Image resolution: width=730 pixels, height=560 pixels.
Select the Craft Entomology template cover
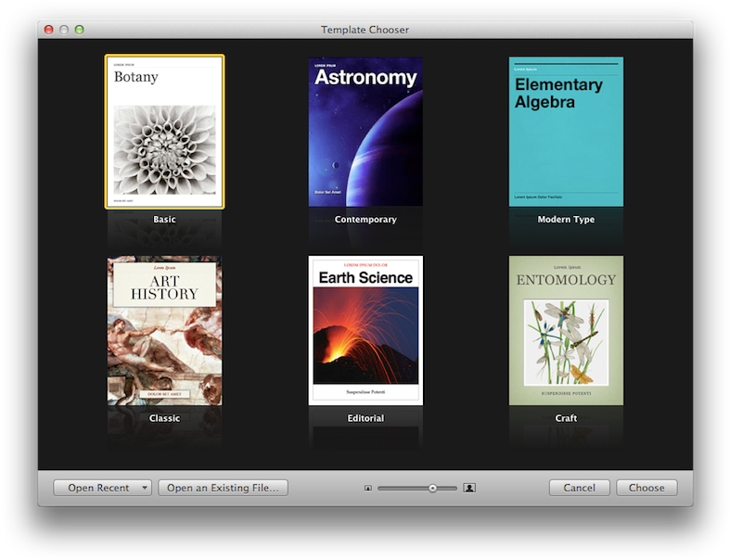[566, 330]
